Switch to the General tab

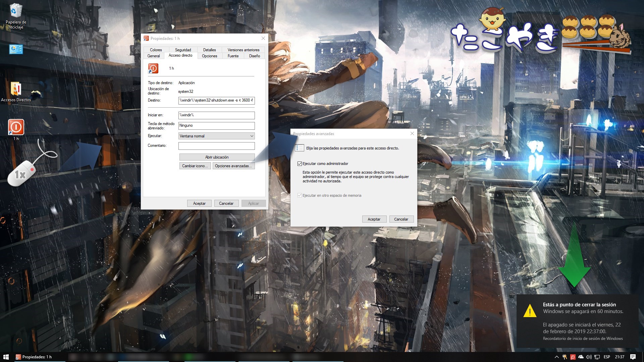click(154, 56)
